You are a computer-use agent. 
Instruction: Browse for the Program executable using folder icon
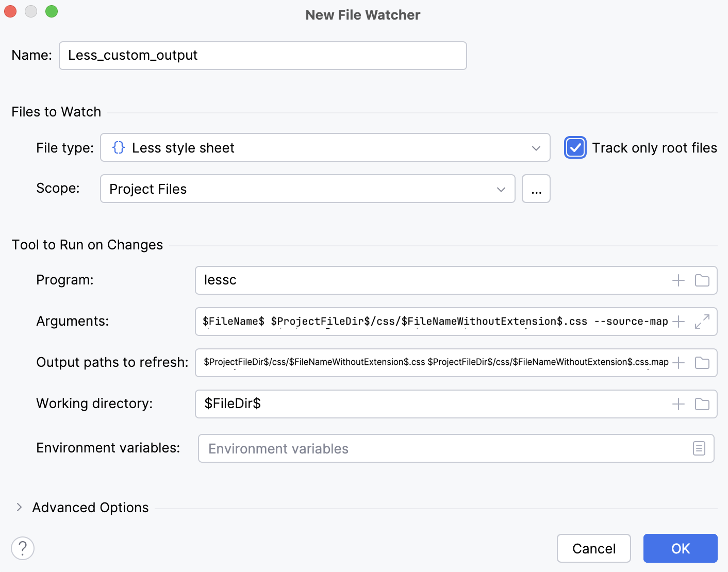[702, 280]
